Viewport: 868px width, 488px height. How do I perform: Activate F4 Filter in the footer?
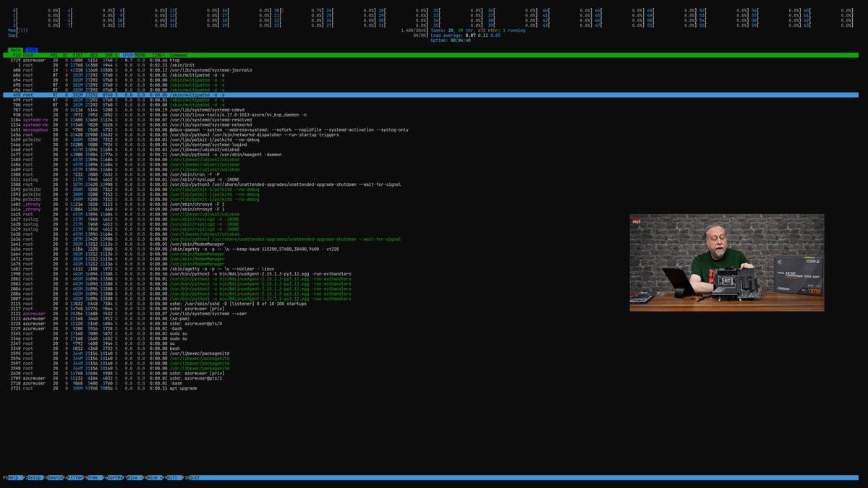pyautogui.click(x=73, y=478)
